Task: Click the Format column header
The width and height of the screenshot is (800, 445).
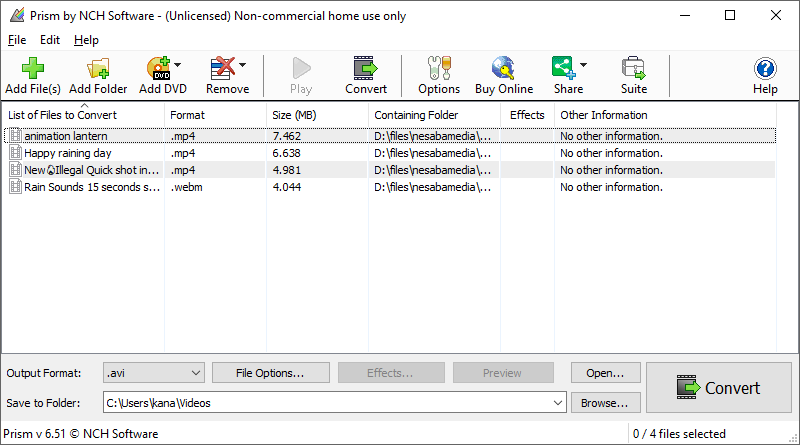Action: [215, 115]
